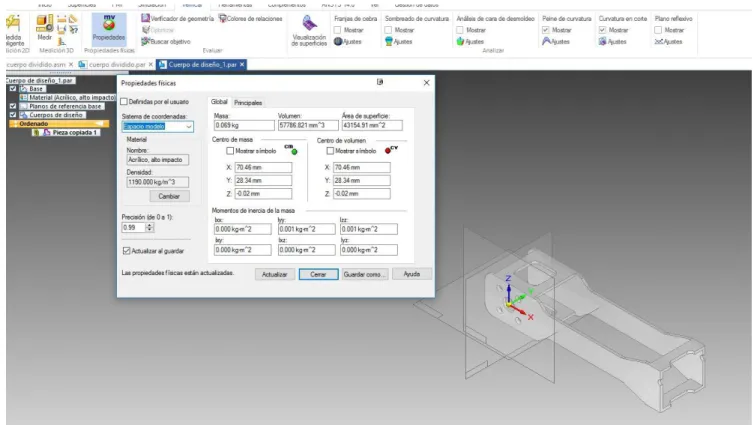The height and width of the screenshot is (425, 754).
Task: Open Visualización de superficies
Action: pyautogui.click(x=309, y=30)
